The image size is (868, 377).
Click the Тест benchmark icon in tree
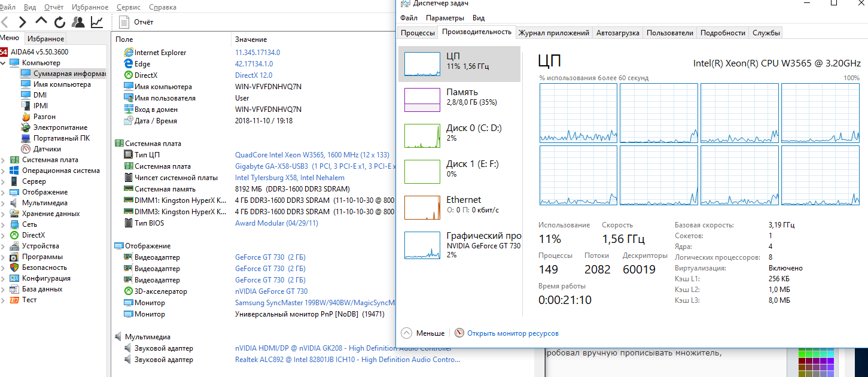click(x=14, y=300)
